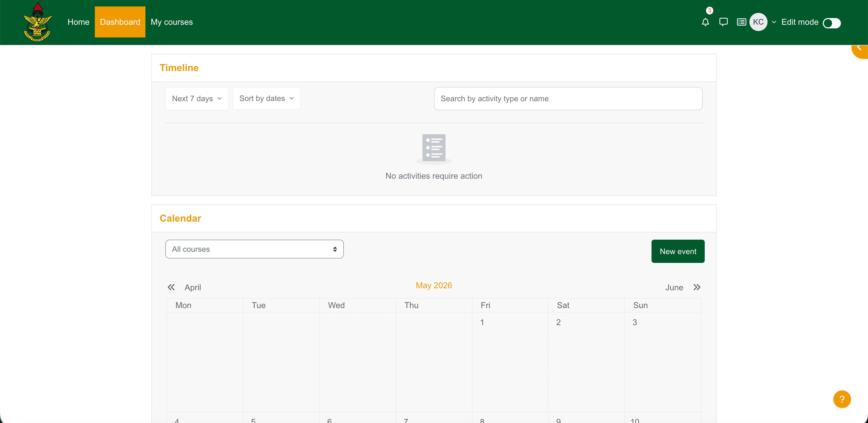This screenshot has width=868, height=423.
Task: Expand the Next 7 days filter dropdown
Action: pos(197,99)
